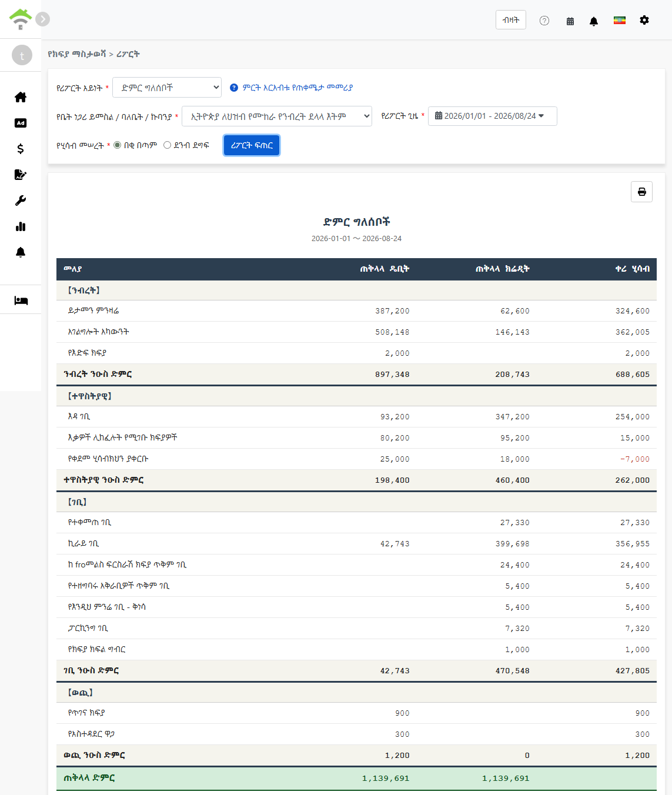The image size is (672, 795).
Task: Click the [ገቢ] section row
Action: 356,502
